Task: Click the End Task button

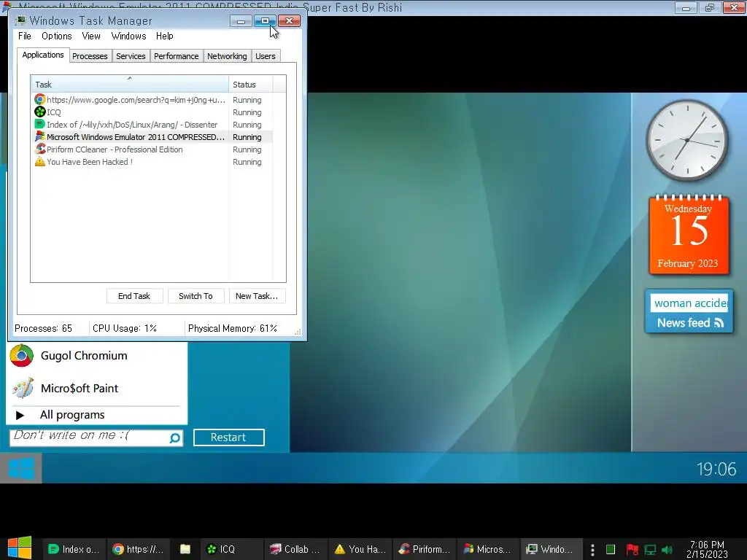Action: [134, 296]
